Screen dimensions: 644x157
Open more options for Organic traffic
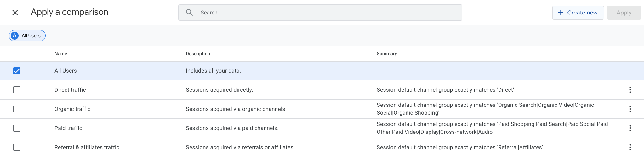(630, 109)
